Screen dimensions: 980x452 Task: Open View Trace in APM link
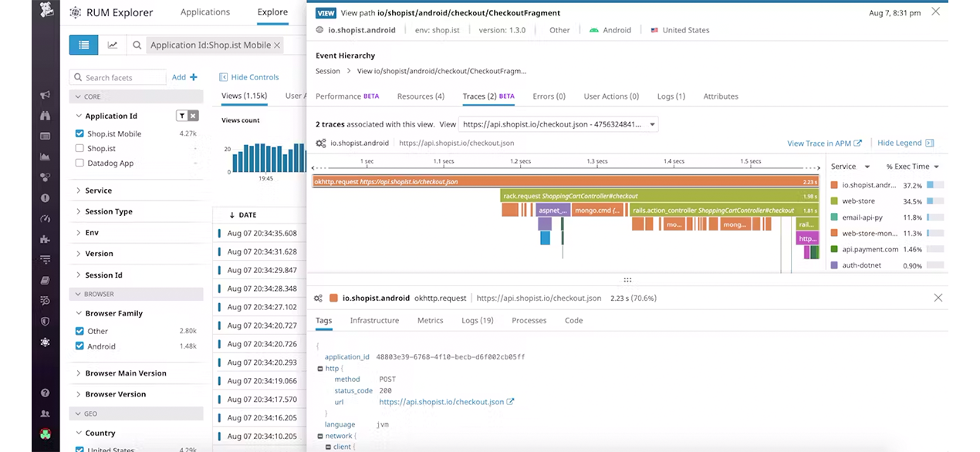(x=824, y=143)
